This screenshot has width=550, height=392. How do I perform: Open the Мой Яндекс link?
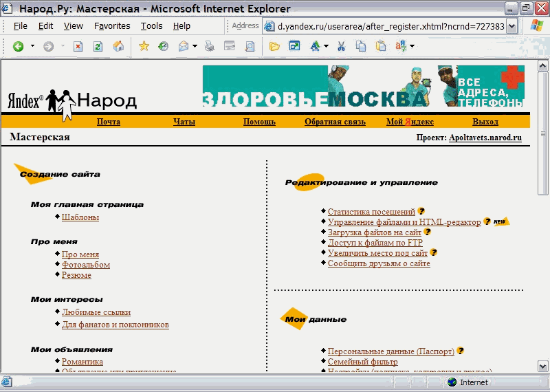click(x=410, y=122)
